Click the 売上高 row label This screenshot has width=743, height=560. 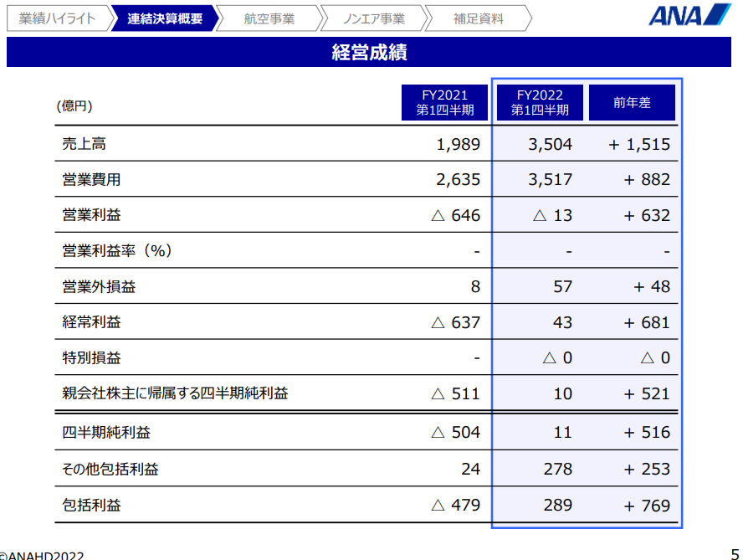[x=84, y=144]
